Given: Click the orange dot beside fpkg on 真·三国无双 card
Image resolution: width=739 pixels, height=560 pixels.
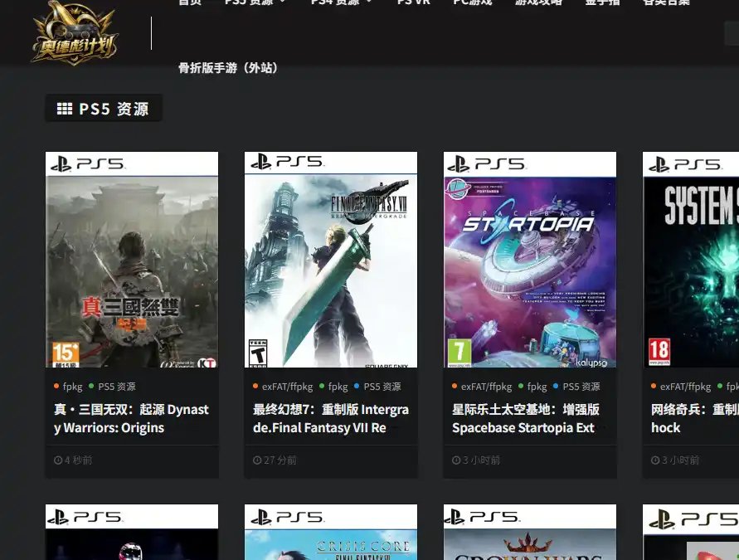Looking at the screenshot, I should point(56,386).
